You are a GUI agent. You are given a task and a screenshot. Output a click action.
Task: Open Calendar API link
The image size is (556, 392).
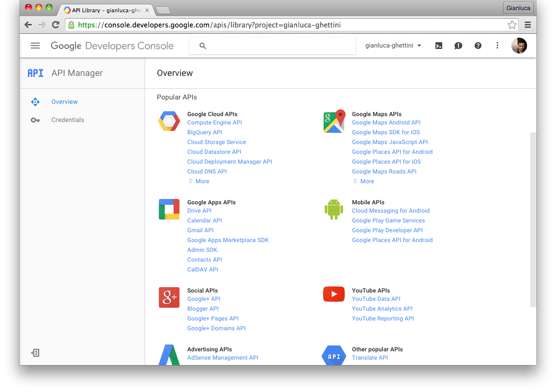pos(204,220)
